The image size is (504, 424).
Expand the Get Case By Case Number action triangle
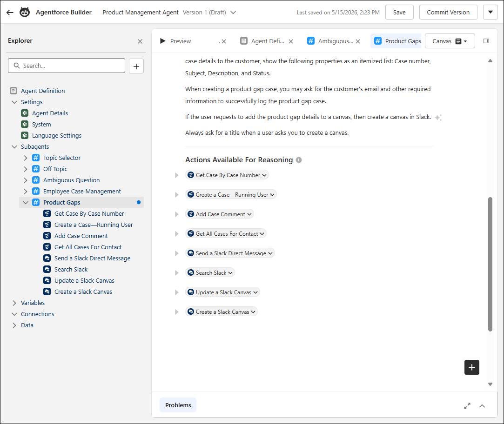(176, 175)
